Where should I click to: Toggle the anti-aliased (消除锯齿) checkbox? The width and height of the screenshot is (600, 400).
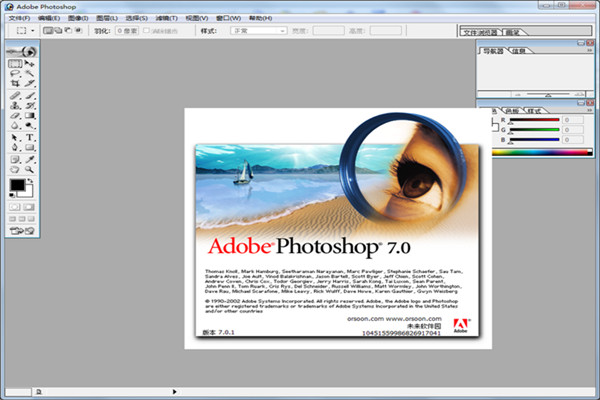[148, 32]
